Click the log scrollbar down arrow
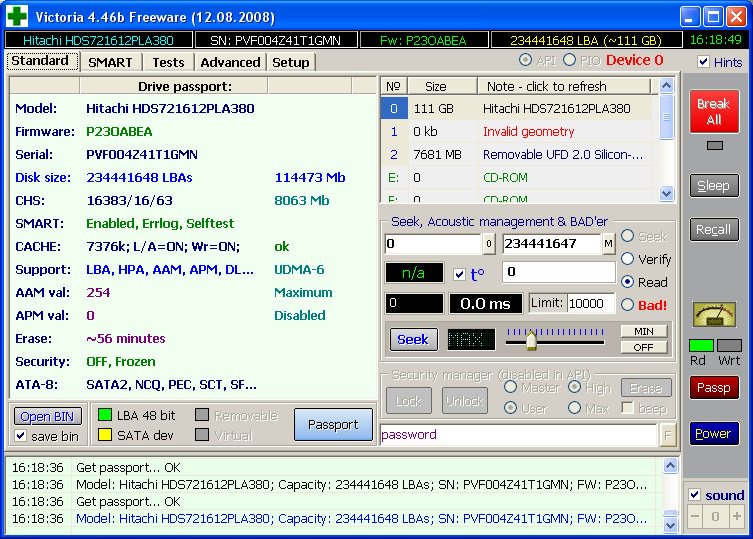Image resolution: width=753 pixels, height=539 pixels. click(670, 525)
